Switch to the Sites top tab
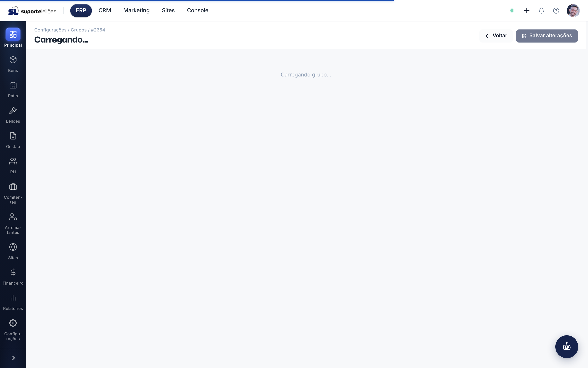This screenshot has width=588, height=368. click(x=168, y=10)
